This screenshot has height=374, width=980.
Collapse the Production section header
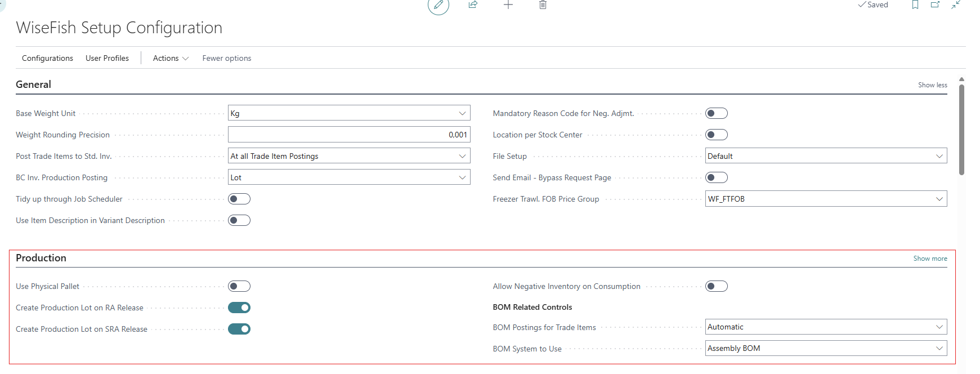[x=41, y=258]
